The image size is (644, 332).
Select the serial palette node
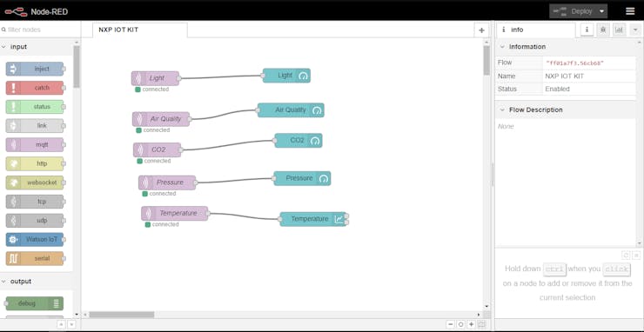[35, 258]
